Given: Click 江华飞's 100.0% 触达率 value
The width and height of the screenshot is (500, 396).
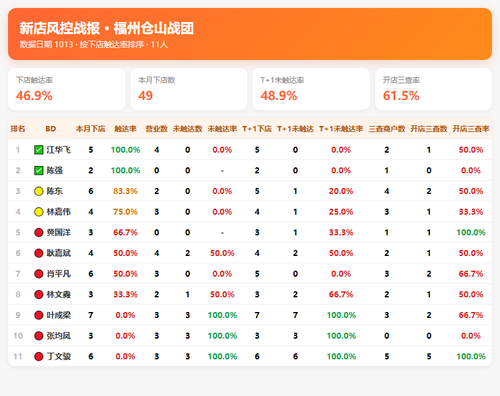Looking at the screenshot, I should 125,150.
